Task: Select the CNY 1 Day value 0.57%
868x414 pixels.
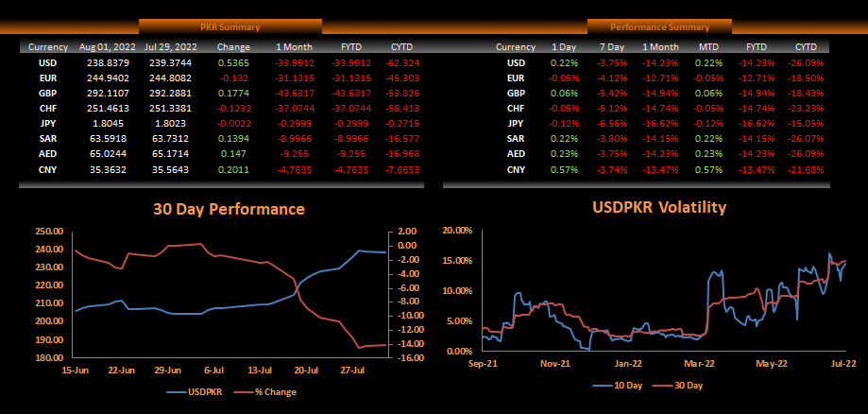Action: (x=562, y=169)
